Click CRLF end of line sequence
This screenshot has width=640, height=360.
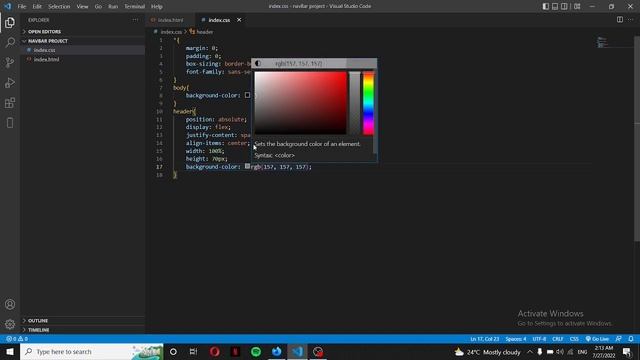coord(558,339)
